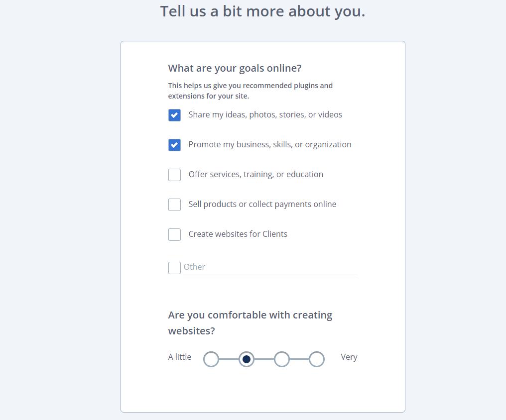
Task: Pick the 'Very' comfortable rating circle
Action: pyautogui.click(x=317, y=359)
